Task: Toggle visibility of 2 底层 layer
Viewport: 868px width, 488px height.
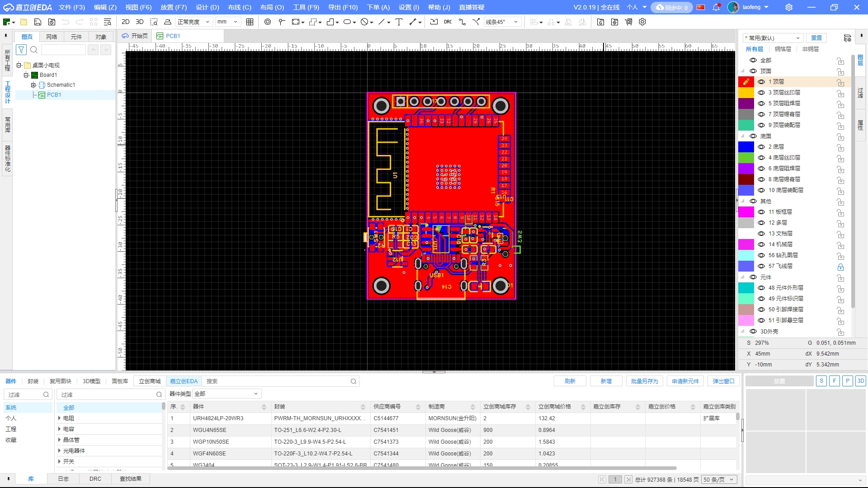Action: click(761, 147)
